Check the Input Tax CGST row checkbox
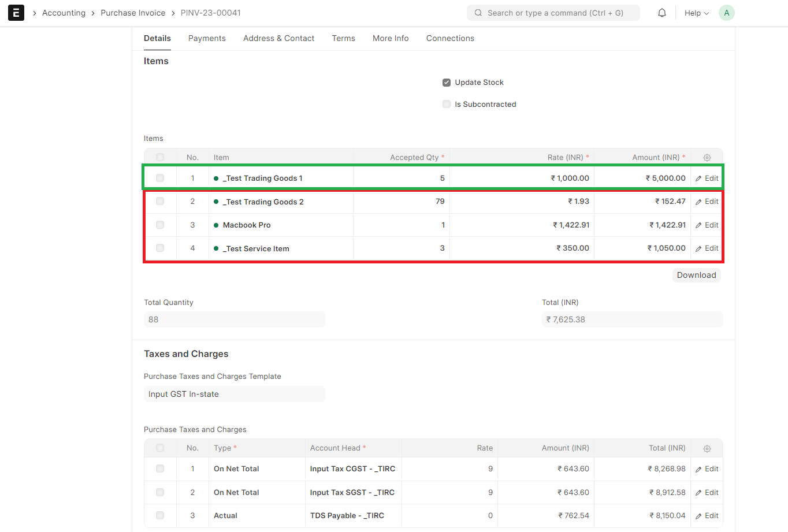This screenshot has width=788, height=532. point(160,468)
